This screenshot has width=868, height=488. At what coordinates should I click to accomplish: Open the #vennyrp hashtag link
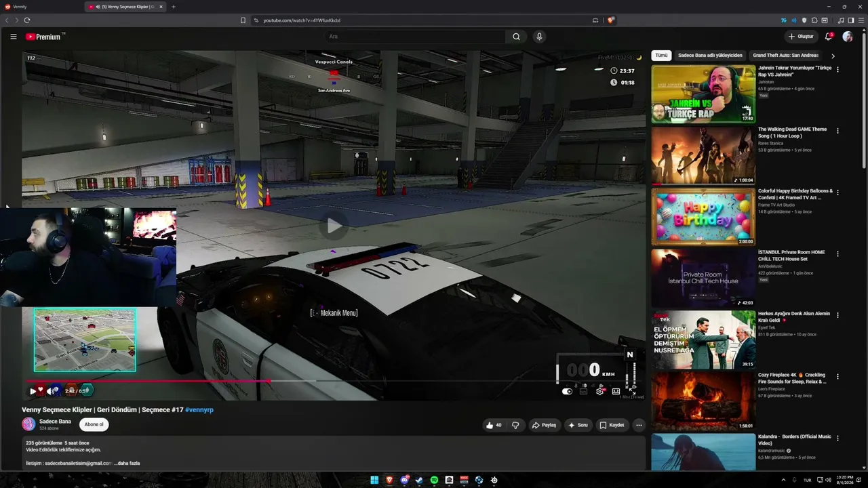pos(199,410)
